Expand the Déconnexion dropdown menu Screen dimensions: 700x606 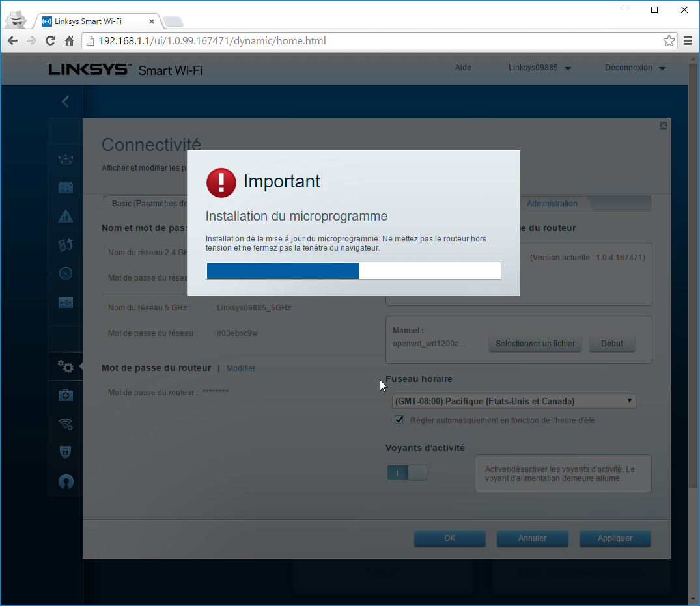tap(635, 68)
